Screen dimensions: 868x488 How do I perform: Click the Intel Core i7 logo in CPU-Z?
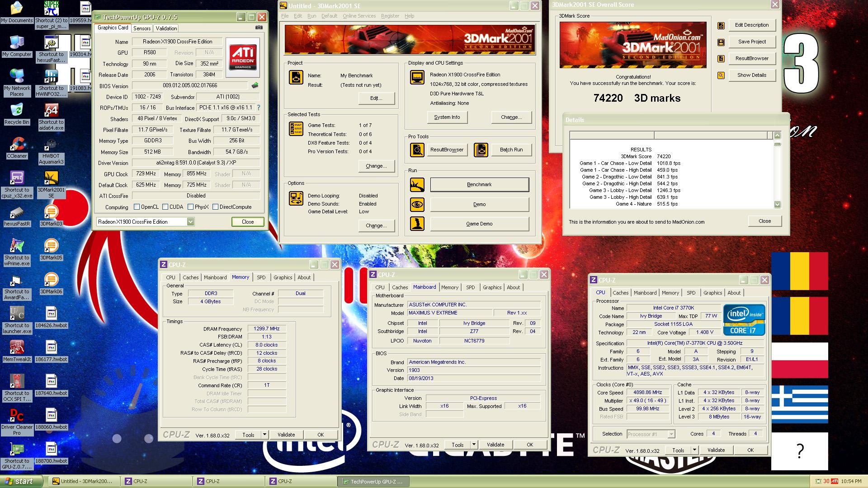pyautogui.click(x=744, y=319)
